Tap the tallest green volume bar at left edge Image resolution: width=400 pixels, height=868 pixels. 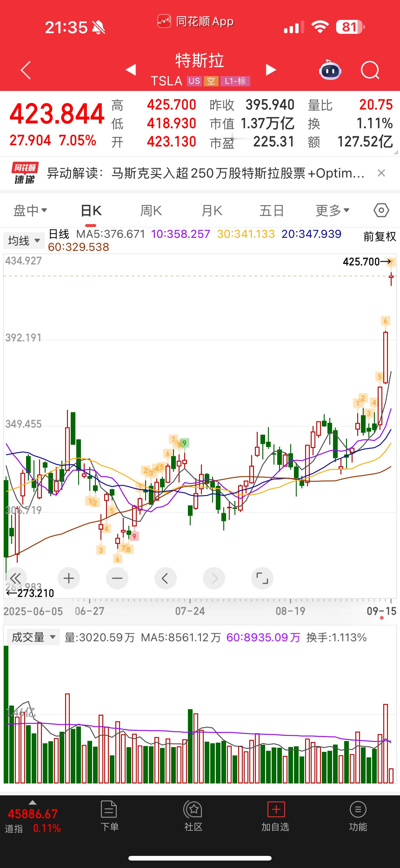point(6,714)
